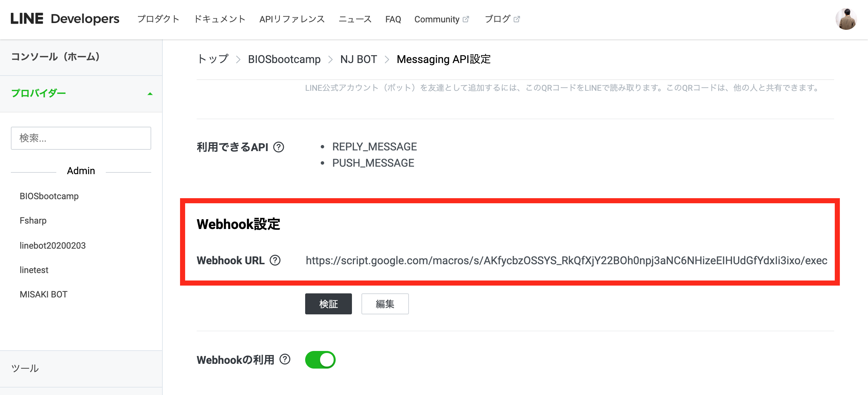Open APIリファレンス in the top nav
868x395 pixels.
point(292,19)
